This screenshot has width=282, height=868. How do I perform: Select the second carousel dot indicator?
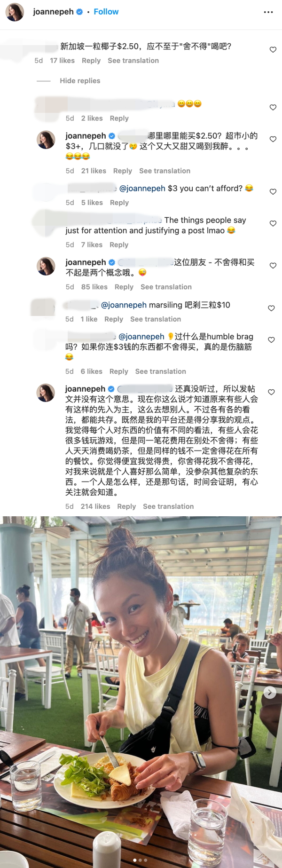[140, 860]
